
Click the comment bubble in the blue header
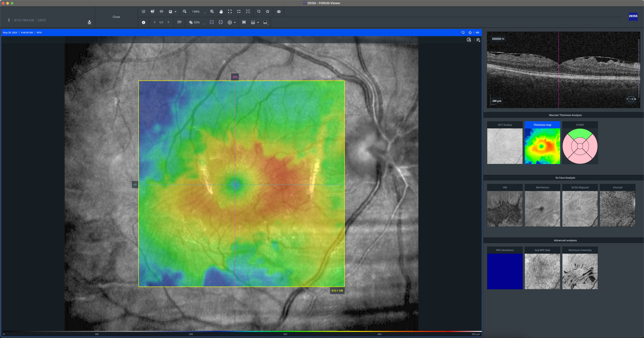point(463,32)
